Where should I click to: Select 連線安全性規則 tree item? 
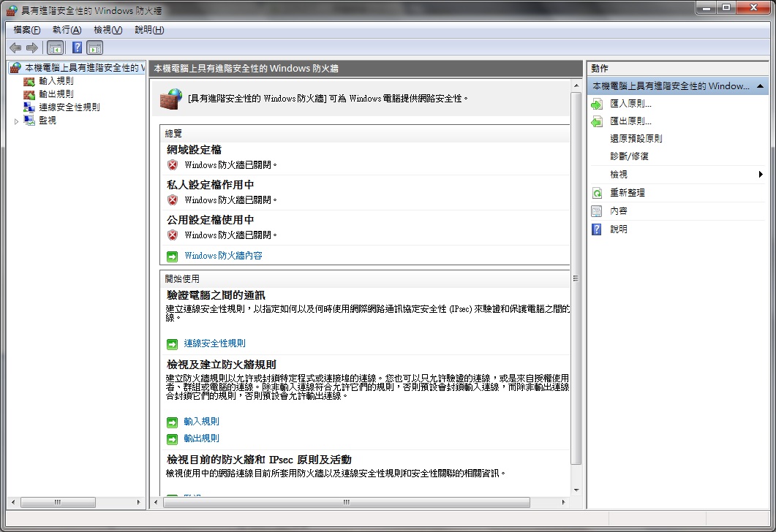(69, 107)
